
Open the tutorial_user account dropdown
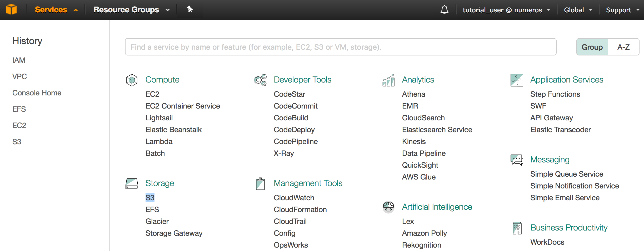[506, 10]
